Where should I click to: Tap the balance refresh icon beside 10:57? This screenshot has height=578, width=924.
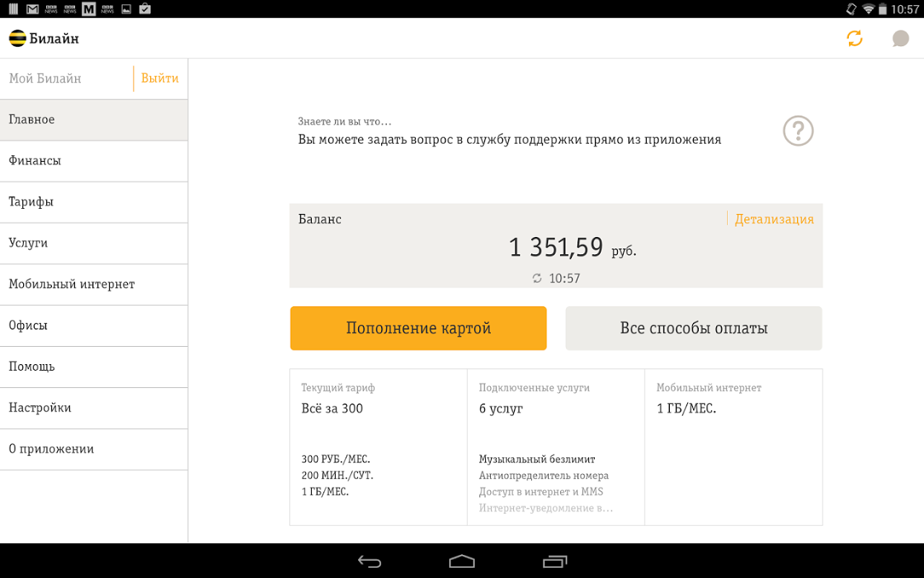pyautogui.click(x=537, y=278)
